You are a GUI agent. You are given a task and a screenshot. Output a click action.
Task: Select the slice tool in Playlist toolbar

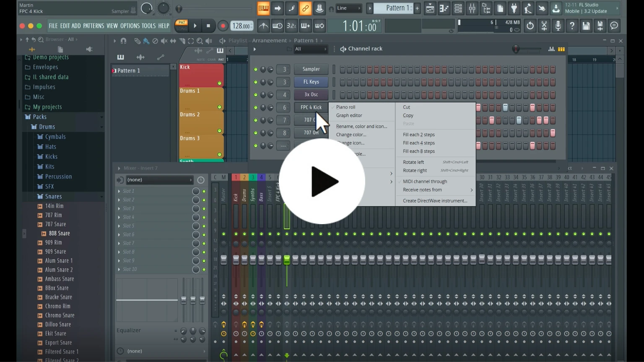pos(182,41)
